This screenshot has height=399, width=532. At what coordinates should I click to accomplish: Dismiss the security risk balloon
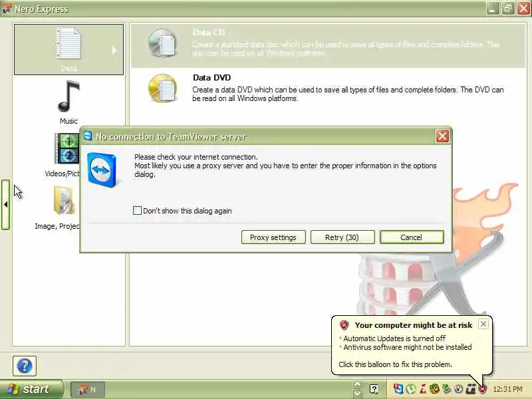pyautogui.click(x=483, y=324)
